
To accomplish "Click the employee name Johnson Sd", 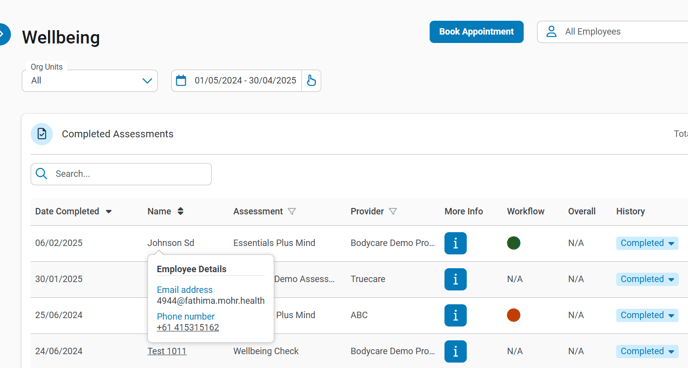I will click(171, 243).
